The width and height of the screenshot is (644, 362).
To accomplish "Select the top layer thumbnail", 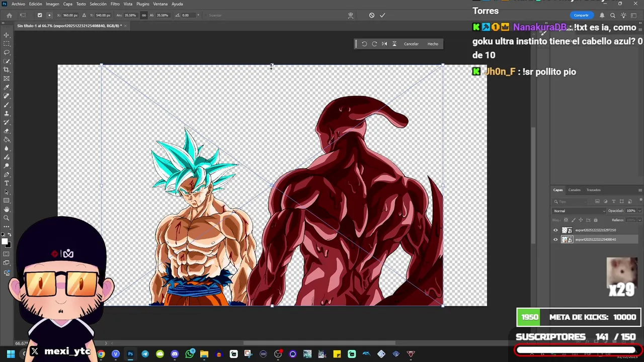I will pos(567,230).
